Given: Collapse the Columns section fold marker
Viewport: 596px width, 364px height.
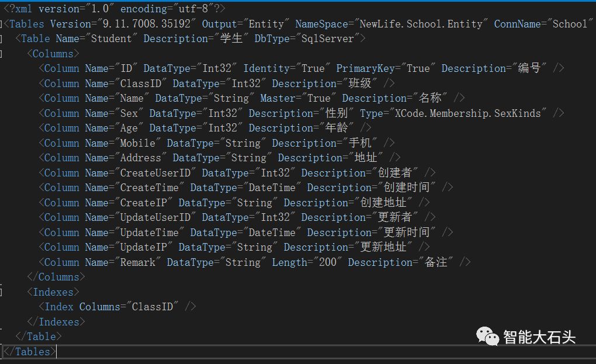Looking at the screenshot, I should pyautogui.click(x=2, y=54).
